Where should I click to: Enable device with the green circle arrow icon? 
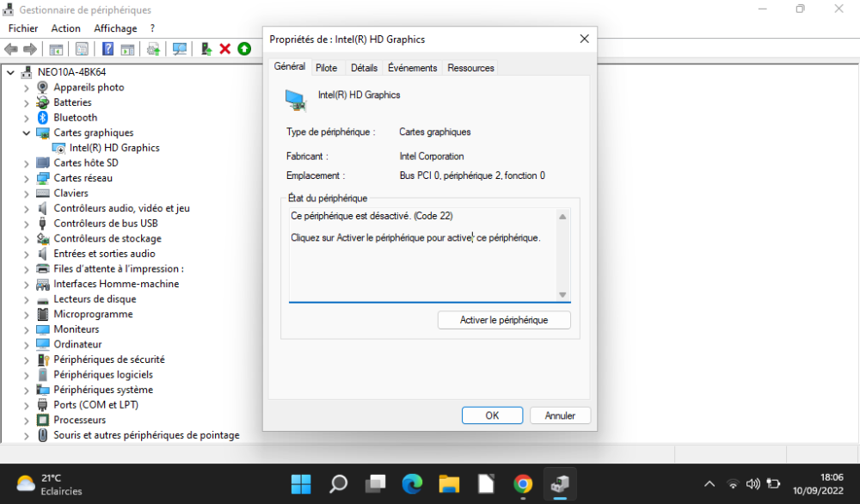pos(244,49)
